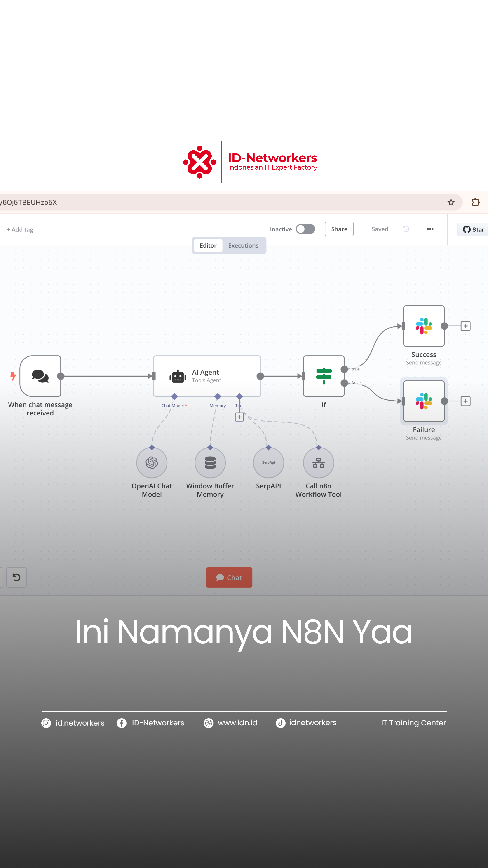Viewport: 488px width, 868px height.
Task: Click the AI Agent Memory connector
Action: point(218,396)
